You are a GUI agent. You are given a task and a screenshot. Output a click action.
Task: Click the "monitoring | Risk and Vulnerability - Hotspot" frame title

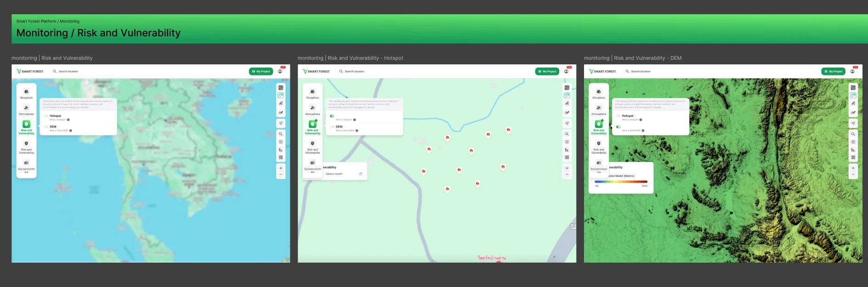[350, 58]
